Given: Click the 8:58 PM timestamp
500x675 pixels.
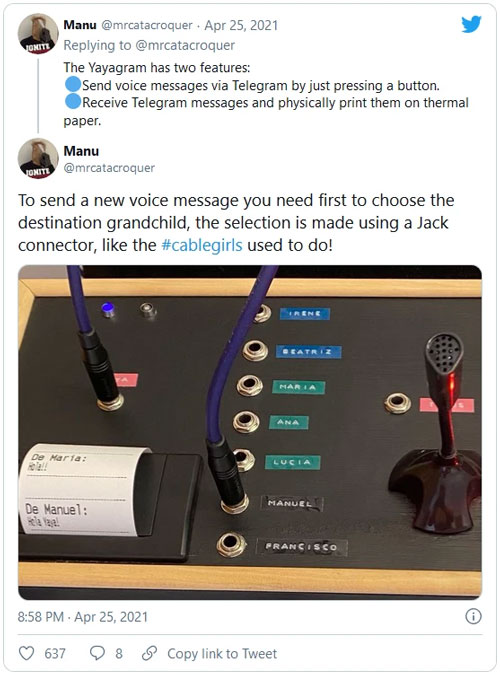Looking at the screenshot, I should point(40,617).
